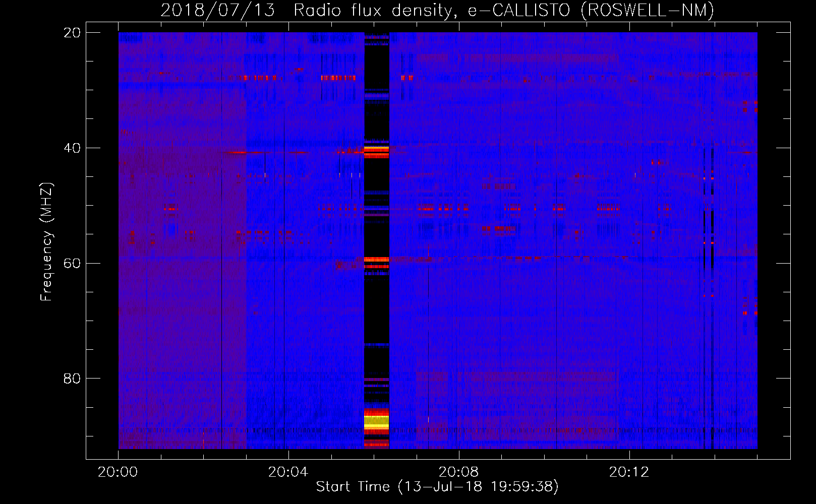816x504 pixels.
Task: Click the 20:04 time tick label
Action: point(288,472)
